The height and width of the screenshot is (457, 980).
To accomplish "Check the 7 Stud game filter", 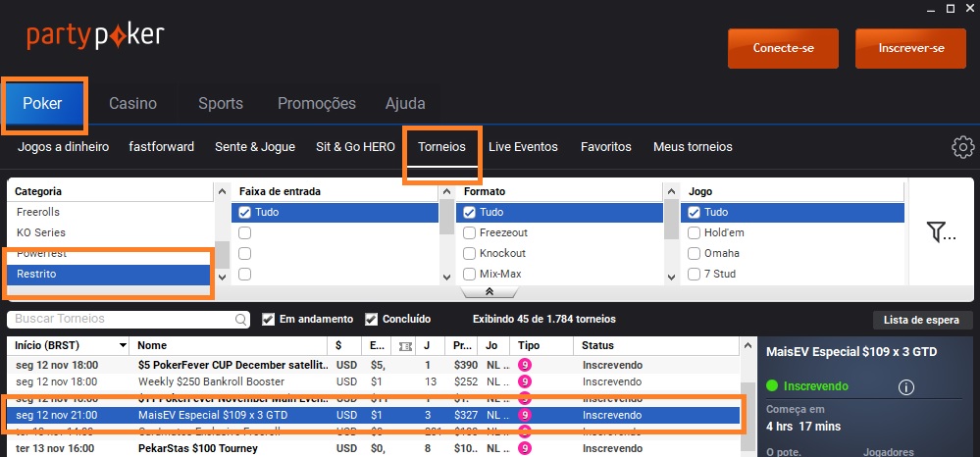I will pos(694,274).
